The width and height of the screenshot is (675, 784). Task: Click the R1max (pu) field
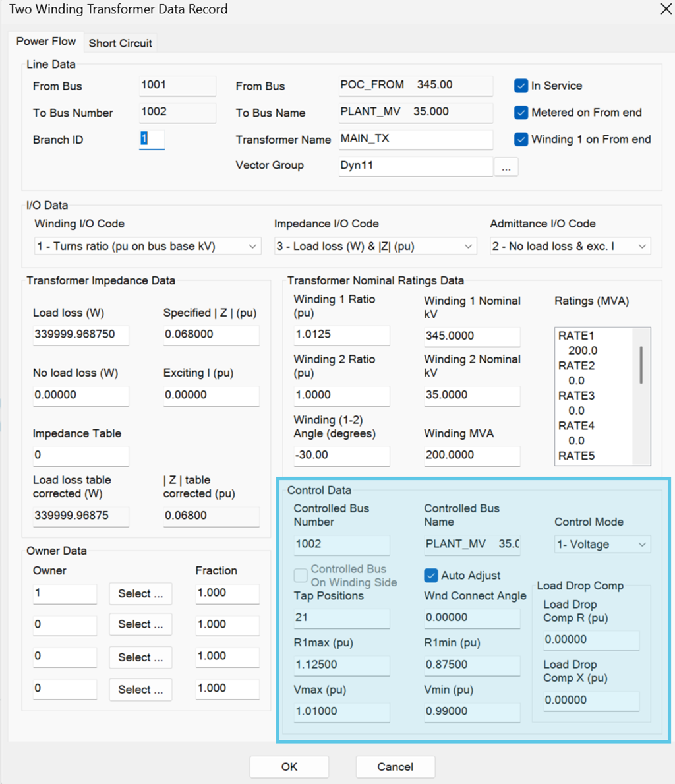click(x=341, y=665)
